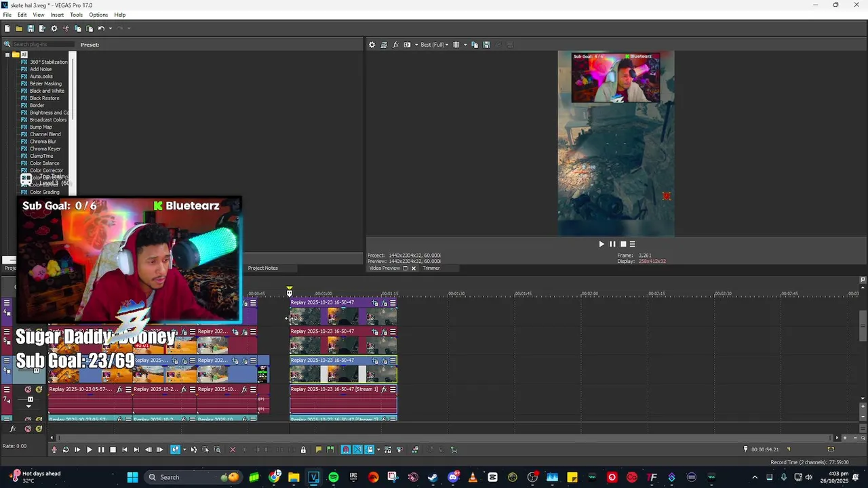Switch to the Trimmer tab
868x488 pixels.
(x=431, y=268)
